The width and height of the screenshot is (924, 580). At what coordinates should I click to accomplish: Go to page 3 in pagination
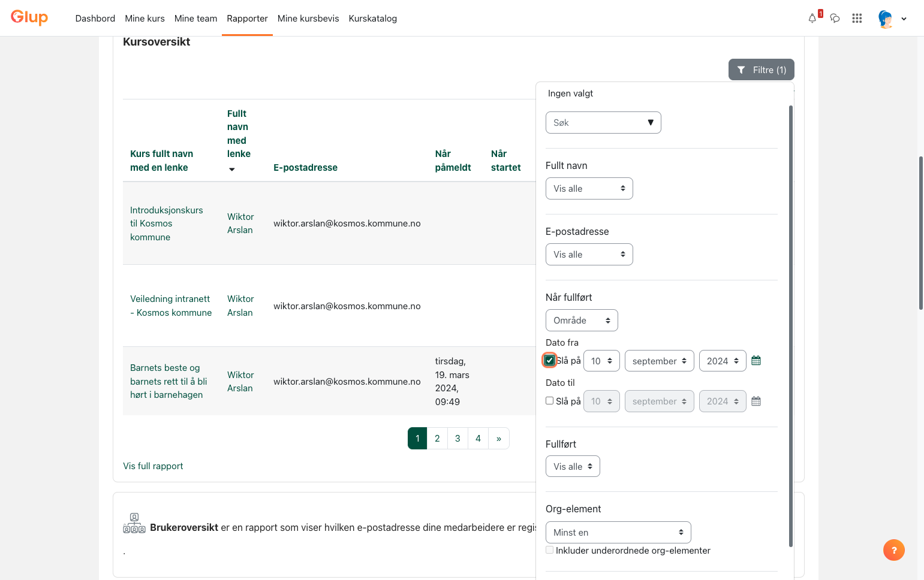458,439
